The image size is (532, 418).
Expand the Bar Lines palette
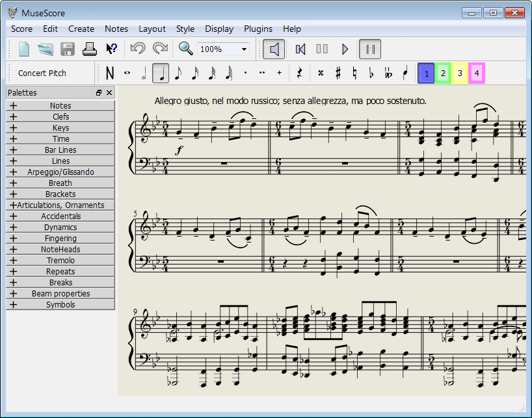click(60, 150)
